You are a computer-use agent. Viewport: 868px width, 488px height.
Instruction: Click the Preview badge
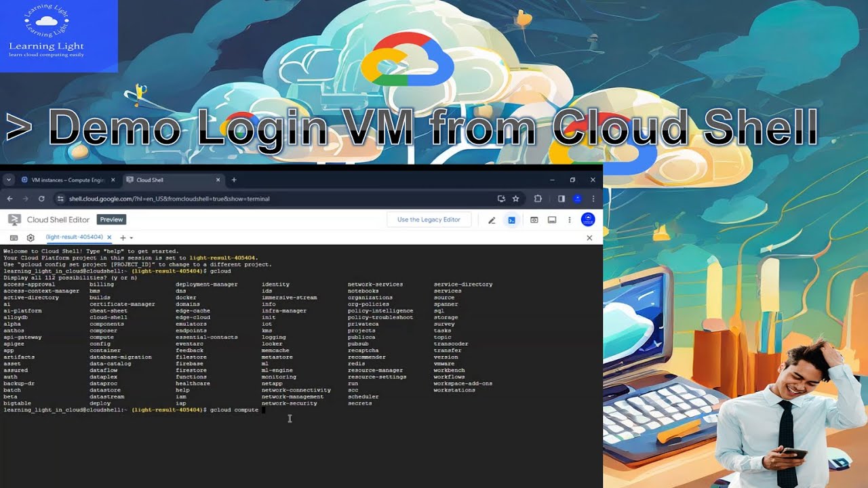111,220
